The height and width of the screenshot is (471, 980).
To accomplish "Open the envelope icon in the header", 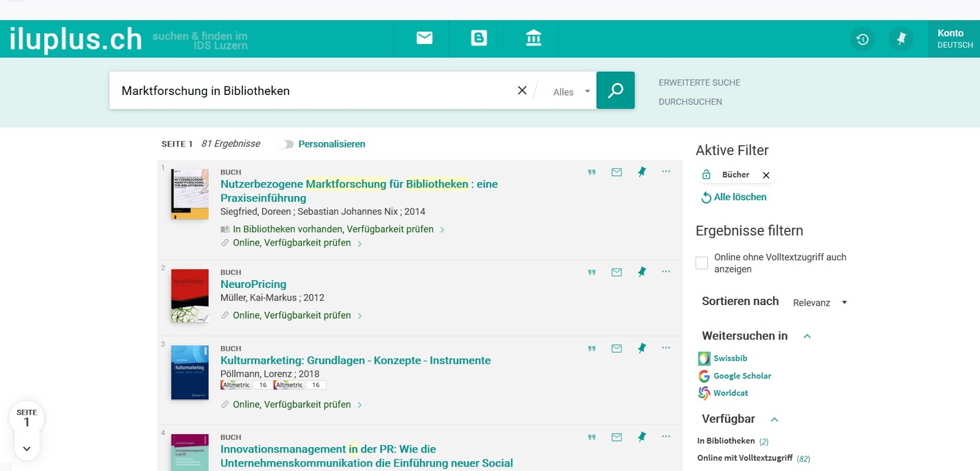I will coord(424,38).
